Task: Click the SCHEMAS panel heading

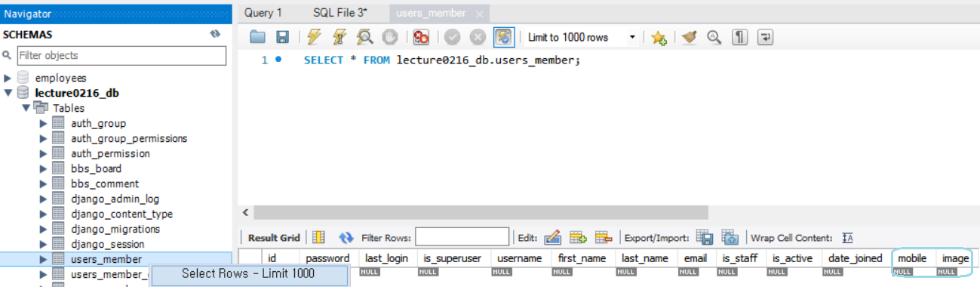Action: point(28,35)
